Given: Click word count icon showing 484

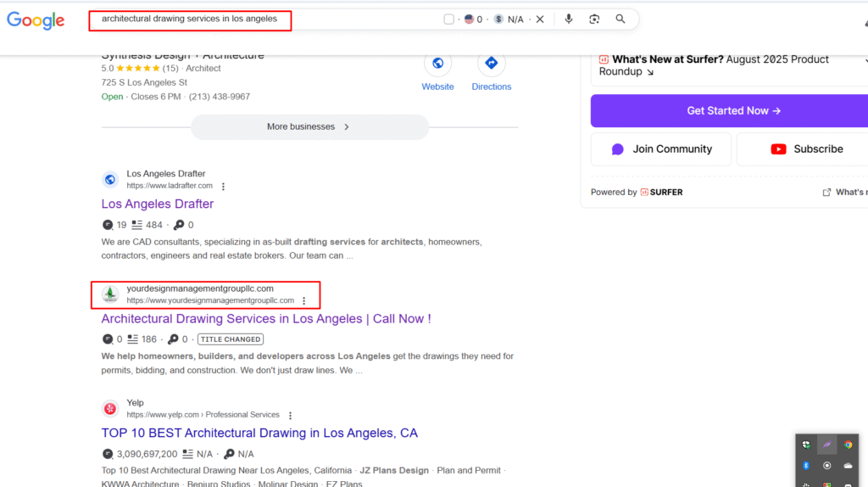Looking at the screenshot, I should [x=136, y=225].
